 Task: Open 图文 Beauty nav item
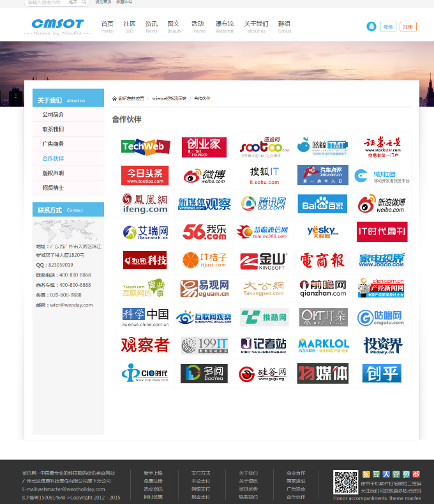[174, 27]
